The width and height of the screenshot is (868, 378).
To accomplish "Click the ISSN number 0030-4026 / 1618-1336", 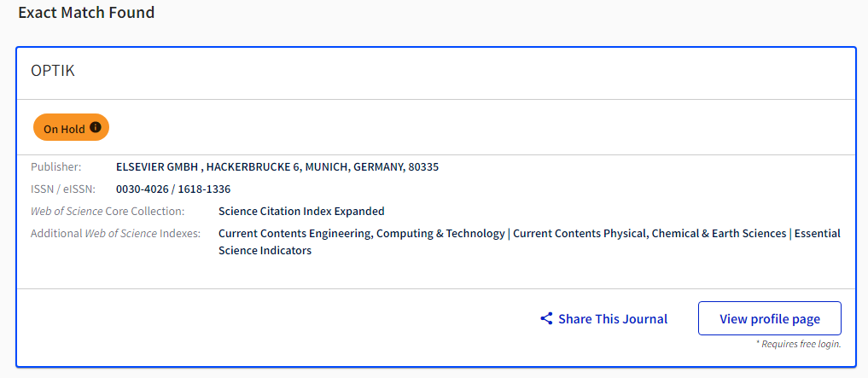I will point(172,189).
